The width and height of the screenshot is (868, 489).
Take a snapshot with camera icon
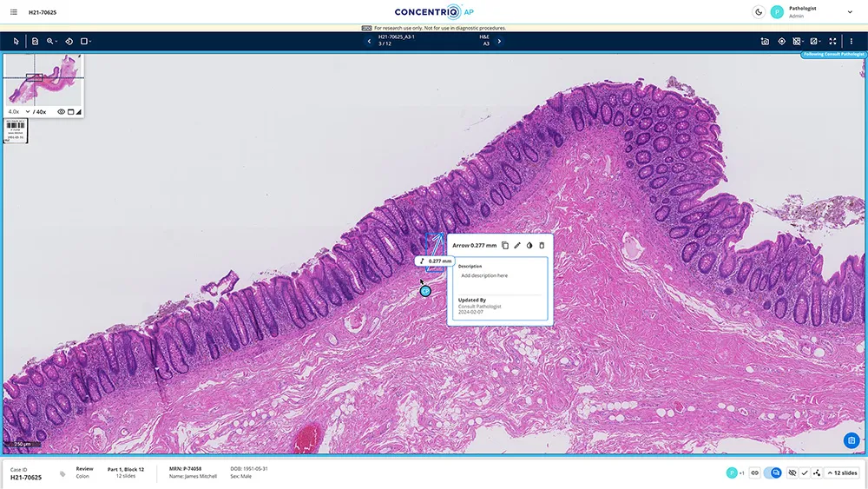coord(765,41)
